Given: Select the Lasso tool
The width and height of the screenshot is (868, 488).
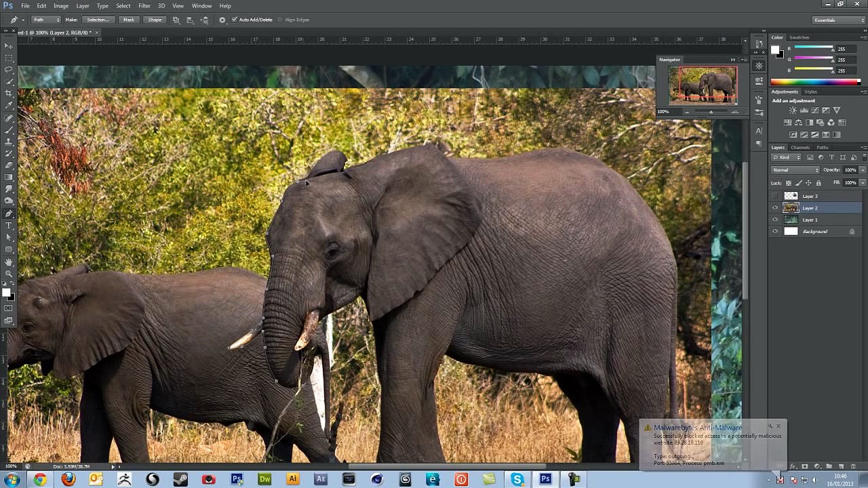Looking at the screenshot, I should coord(9,69).
